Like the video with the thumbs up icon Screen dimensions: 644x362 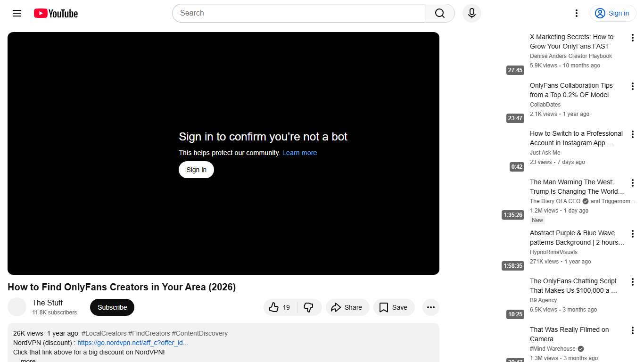[274, 307]
